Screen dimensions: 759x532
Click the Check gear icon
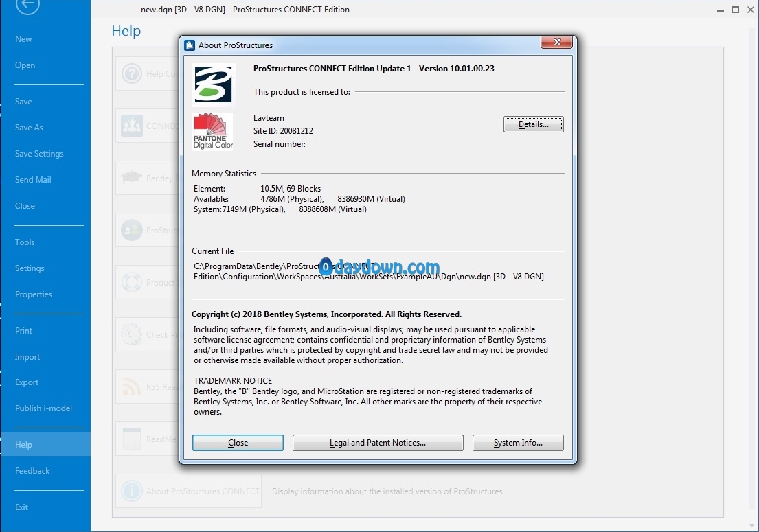pos(132,335)
